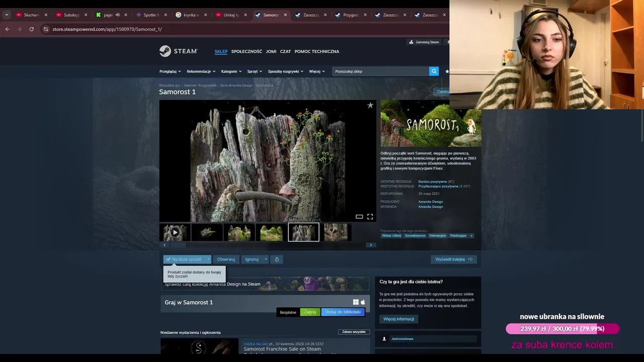Click the Surrealistyczne tag

tap(415, 235)
